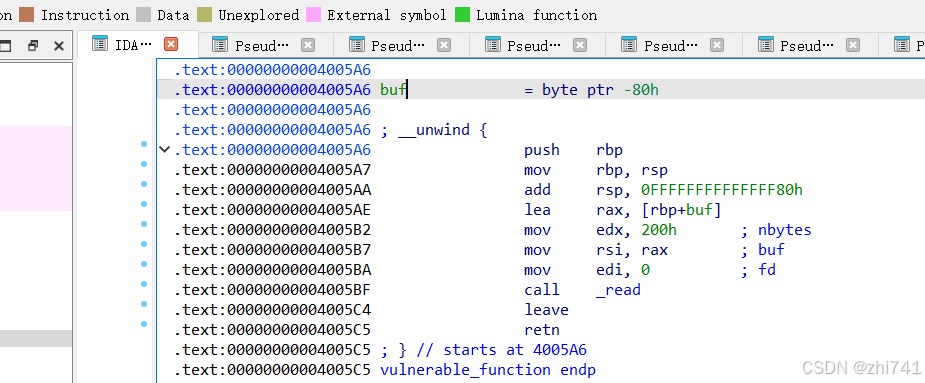Click '= byte ptr -80h' in the buf declaration
925x383 pixels.
[x=591, y=90]
